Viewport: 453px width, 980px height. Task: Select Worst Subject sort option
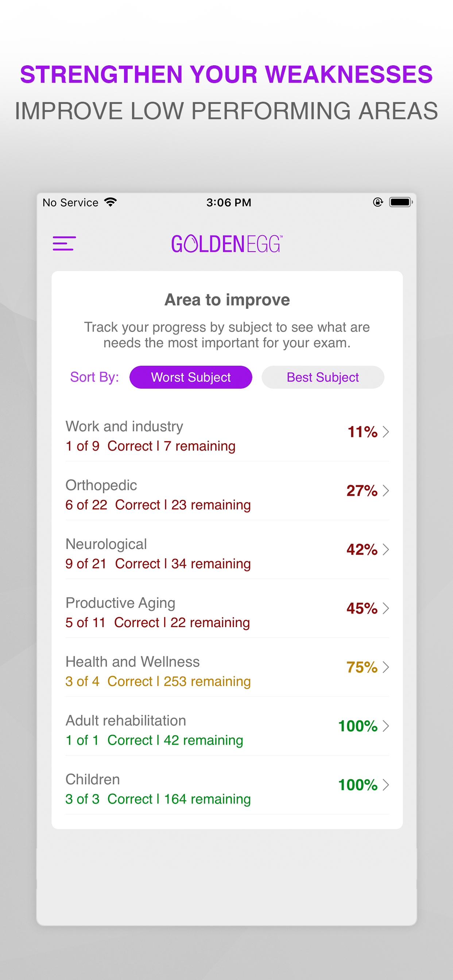[191, 377]
